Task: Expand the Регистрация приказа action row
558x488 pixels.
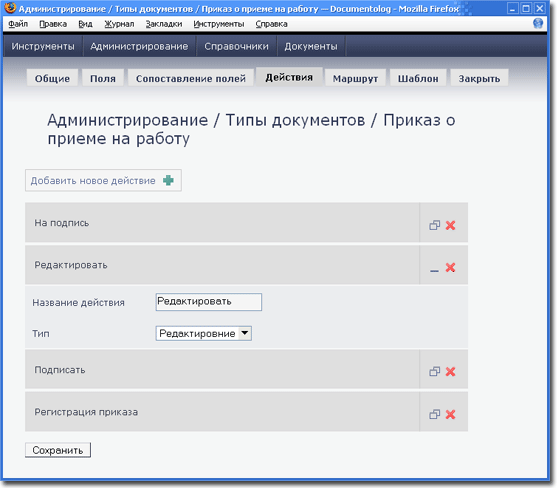Action: tap(434, 414)
